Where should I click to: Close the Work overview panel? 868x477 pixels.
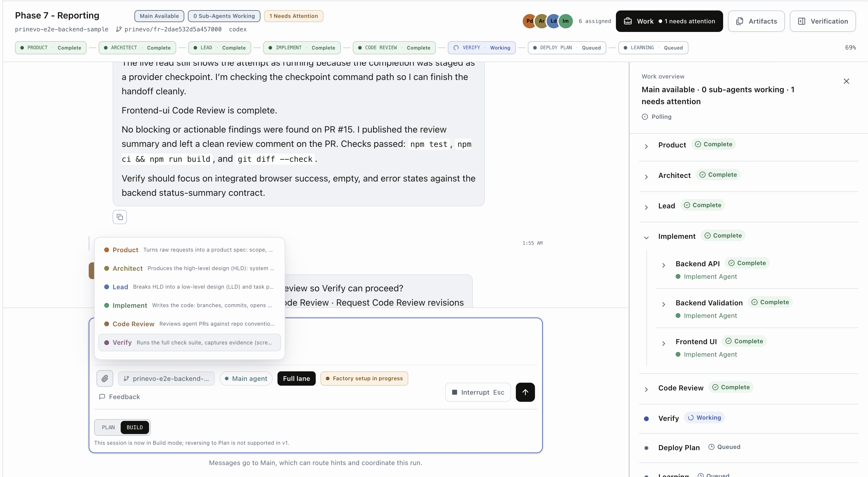[846, 81]
